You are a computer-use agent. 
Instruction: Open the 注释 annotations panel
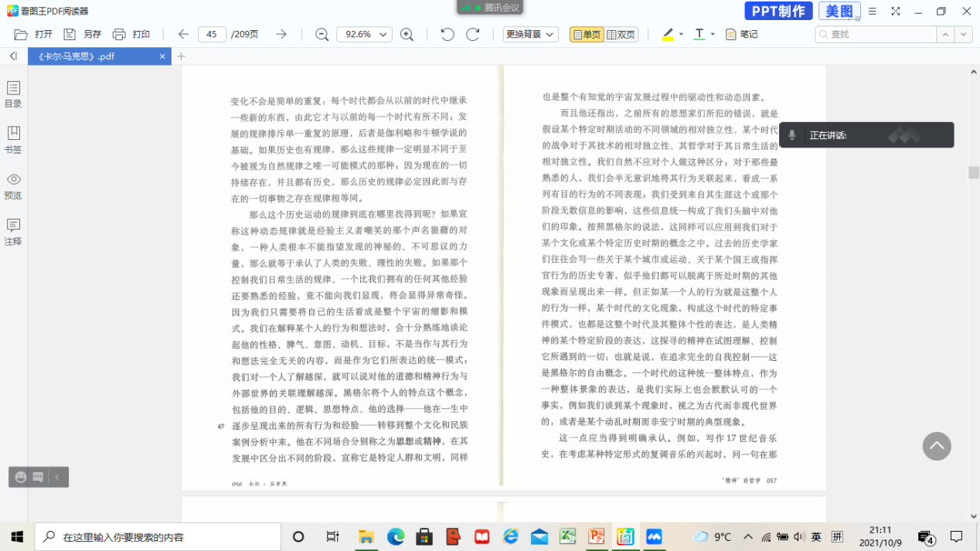click(x=13, y=231)
